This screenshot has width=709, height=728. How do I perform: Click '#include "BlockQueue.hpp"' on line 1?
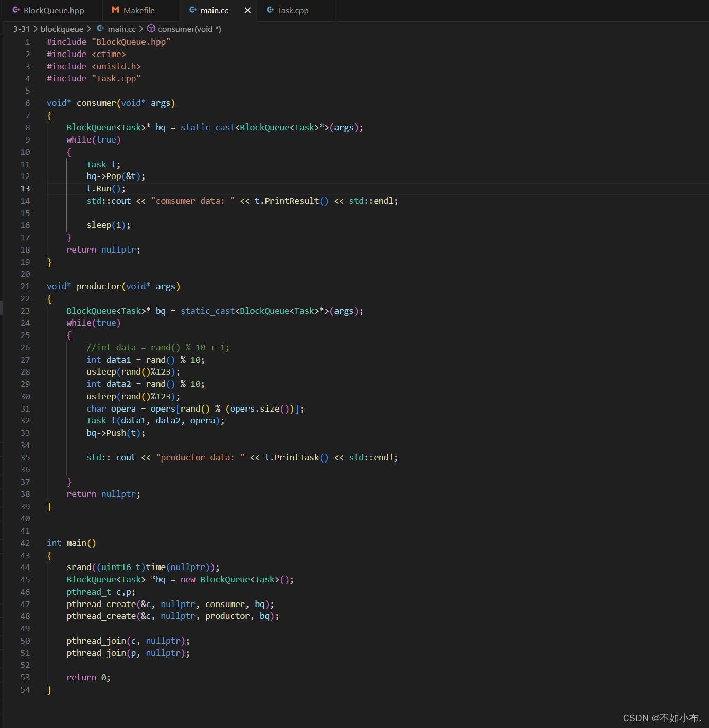109,42
